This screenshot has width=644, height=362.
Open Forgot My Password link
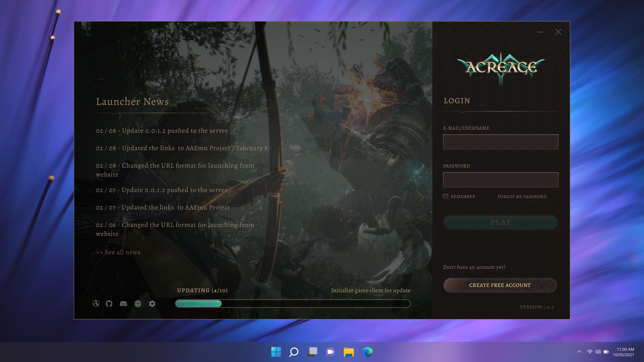[522, 197]
